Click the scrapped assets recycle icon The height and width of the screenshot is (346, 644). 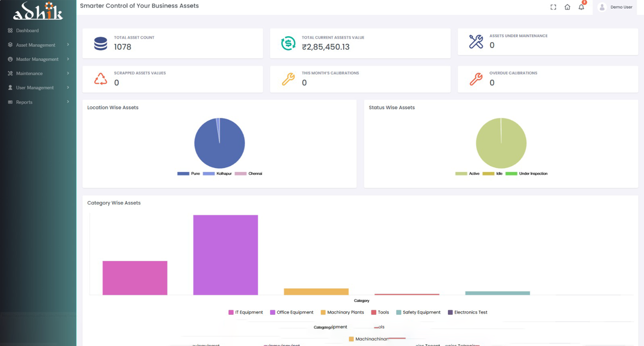pyautogui.click(x=101, y=79)
